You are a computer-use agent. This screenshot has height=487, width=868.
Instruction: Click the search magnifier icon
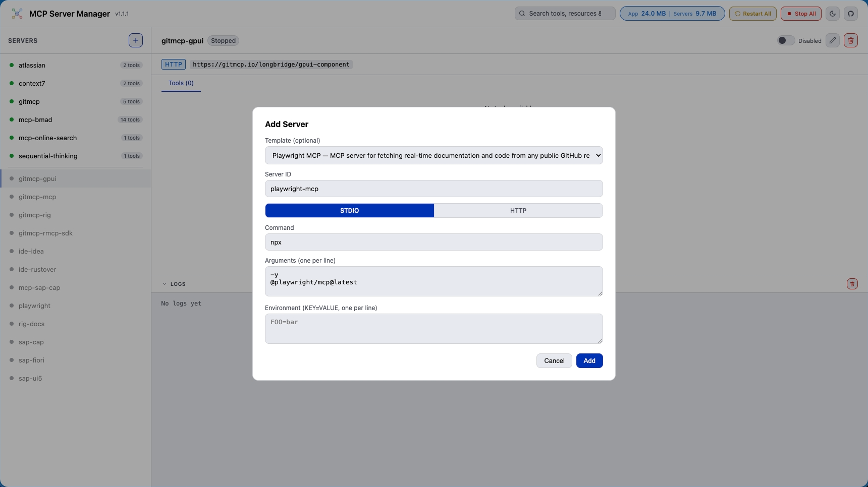(523, 13)
